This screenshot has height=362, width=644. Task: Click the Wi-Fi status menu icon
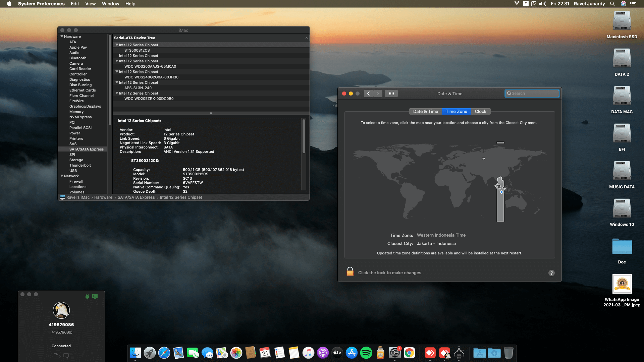[517, 4]
